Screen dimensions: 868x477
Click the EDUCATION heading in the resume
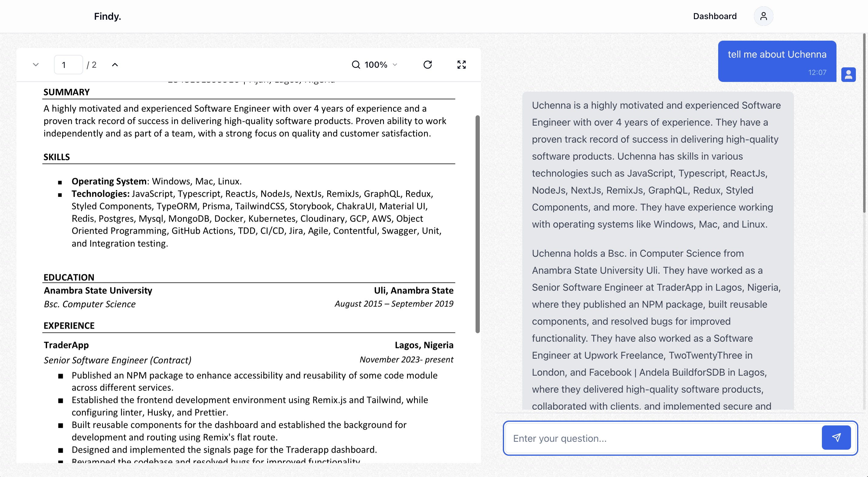[69, 277]
